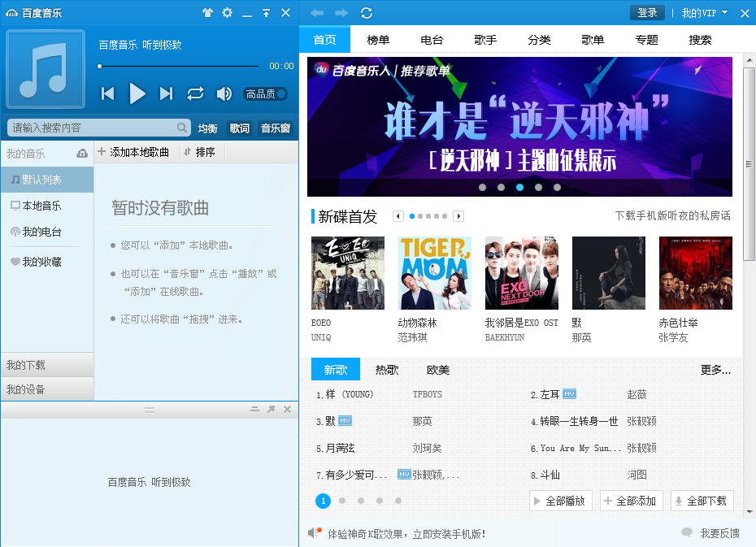Toggle the 歌词 lyrics display
This screenshot has width=756, height=547.
click(x=238, y=128)
